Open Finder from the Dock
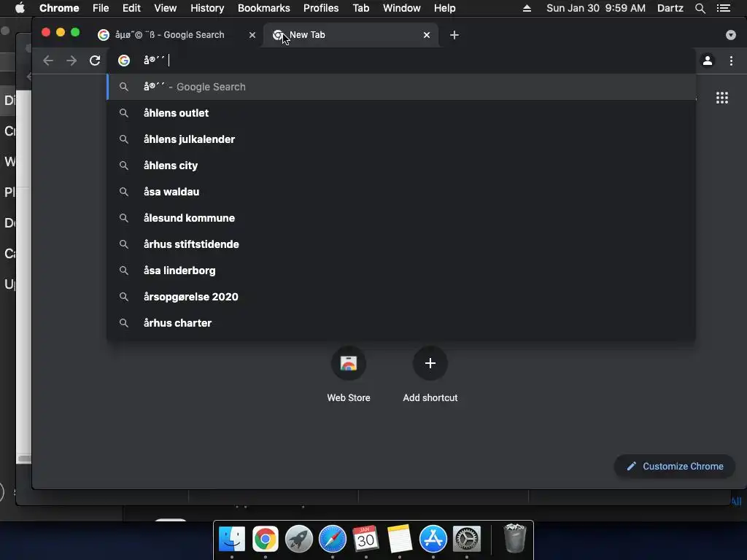Screen dimensions: 747x560 tap(232, 539)
